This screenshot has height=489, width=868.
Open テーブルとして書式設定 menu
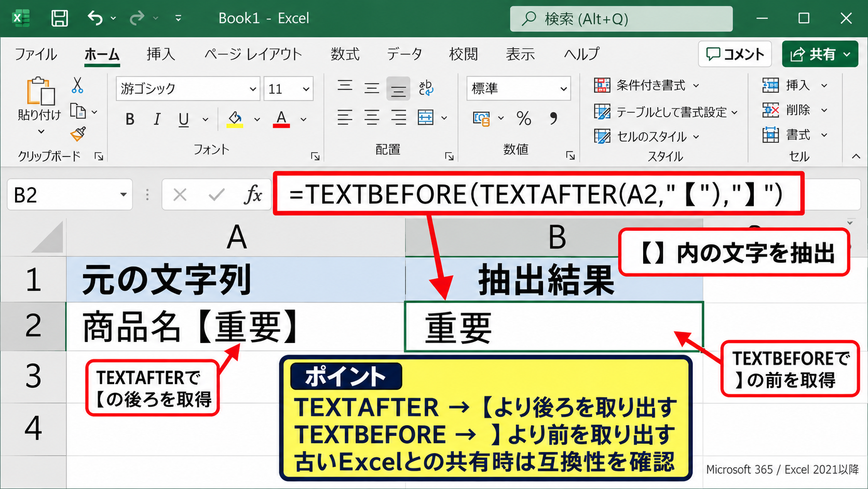click(x=666, y=111)
